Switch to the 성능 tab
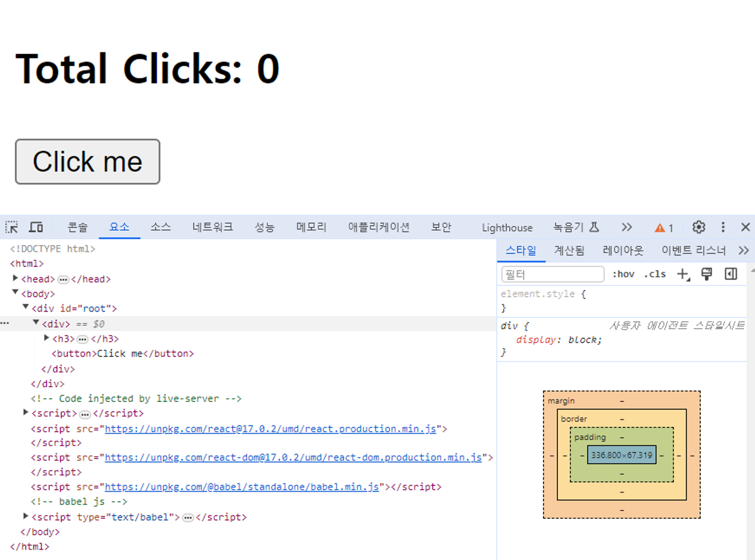 click(264, 227)
